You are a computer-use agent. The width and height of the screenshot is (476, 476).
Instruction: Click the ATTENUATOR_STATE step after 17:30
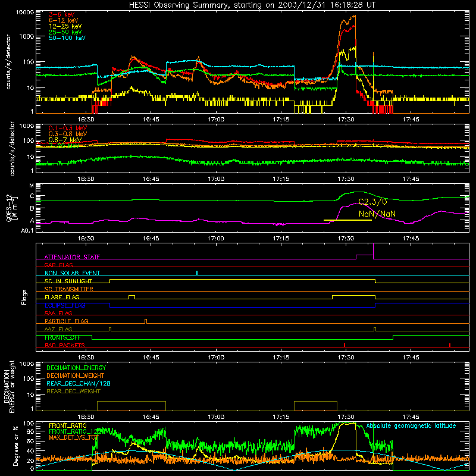[364, 257]
